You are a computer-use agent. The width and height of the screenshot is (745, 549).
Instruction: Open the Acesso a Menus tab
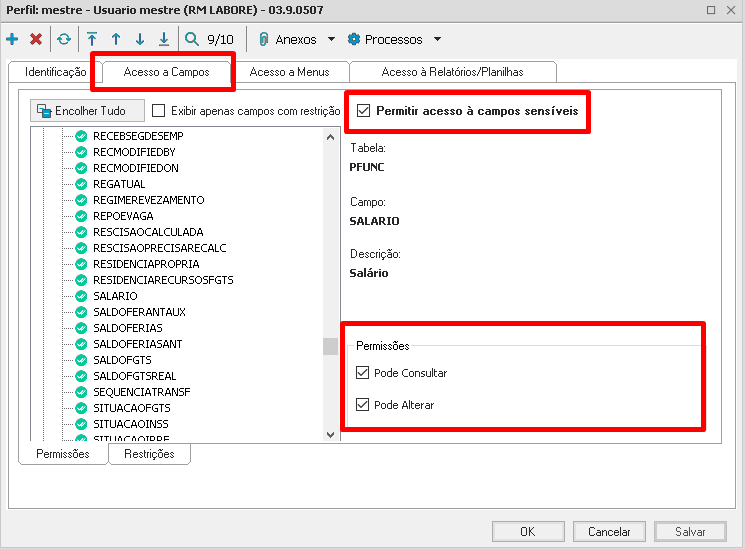289,72
